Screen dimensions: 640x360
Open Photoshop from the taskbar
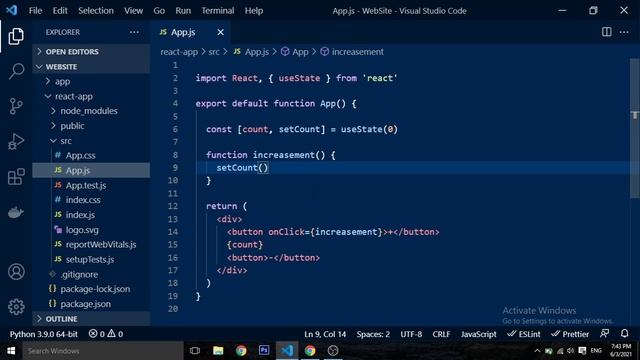pos(264,351)
